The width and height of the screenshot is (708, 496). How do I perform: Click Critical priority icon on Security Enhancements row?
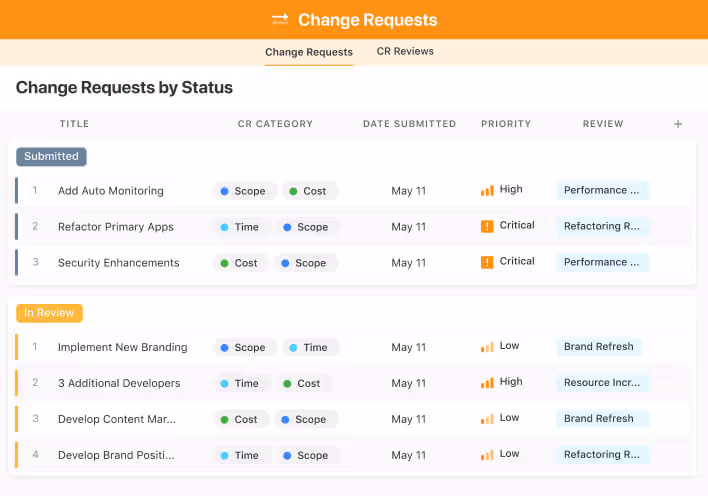click(x=487, y=262)
